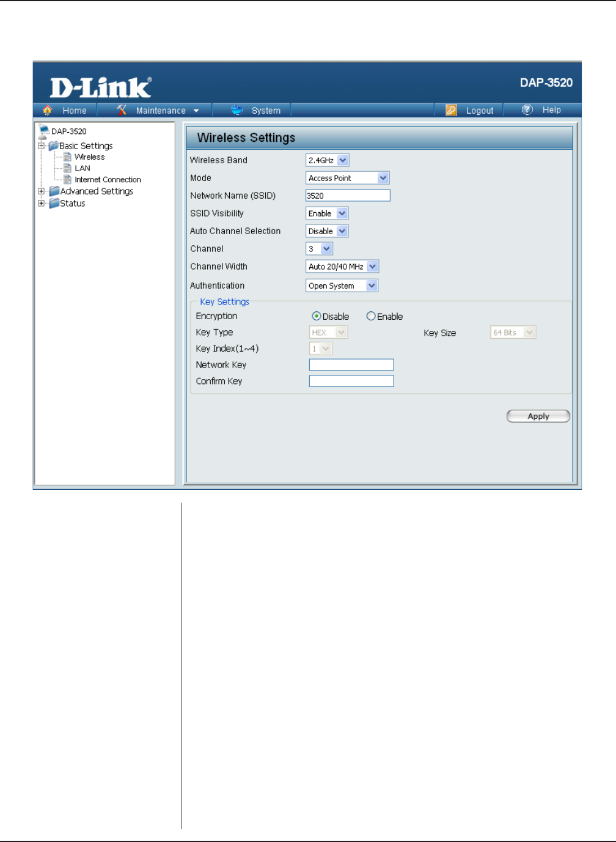Screen dimensions: 616x842
Task: Select LAN in the sidebar tree
Action: [82, 168]
